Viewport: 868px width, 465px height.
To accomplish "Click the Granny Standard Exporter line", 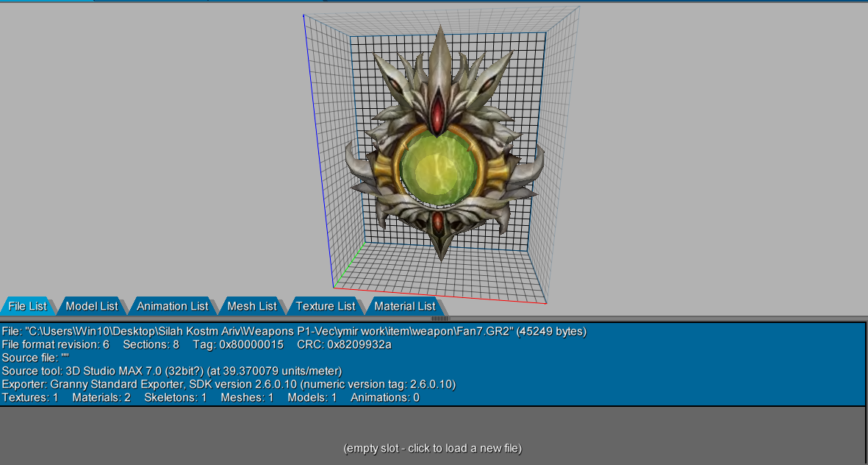I will coord(229,384).
